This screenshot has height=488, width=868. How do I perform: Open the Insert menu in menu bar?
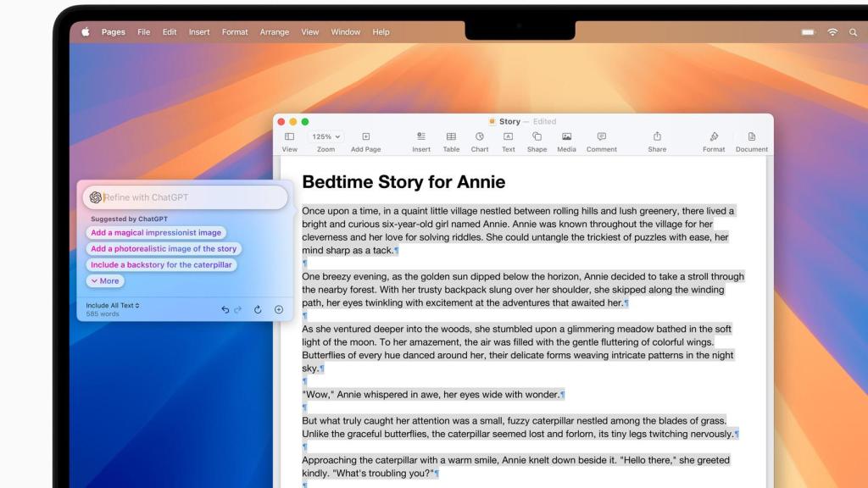click(199, 32)
